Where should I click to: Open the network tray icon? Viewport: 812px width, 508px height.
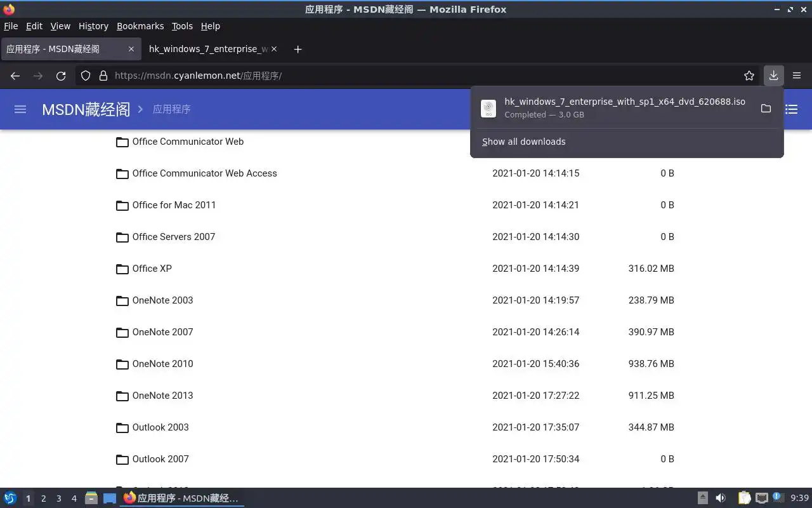(762, 498)
